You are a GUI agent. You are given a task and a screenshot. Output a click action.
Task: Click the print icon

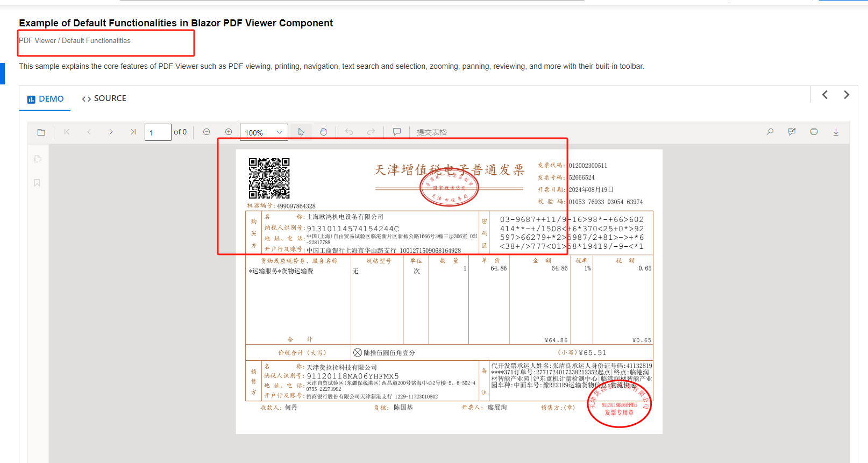pos(814,132)
